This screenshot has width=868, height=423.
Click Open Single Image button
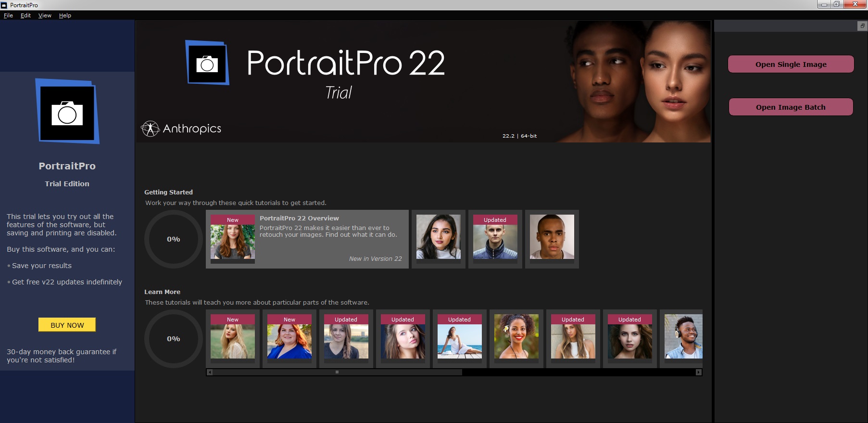click(x=791, y=64)
